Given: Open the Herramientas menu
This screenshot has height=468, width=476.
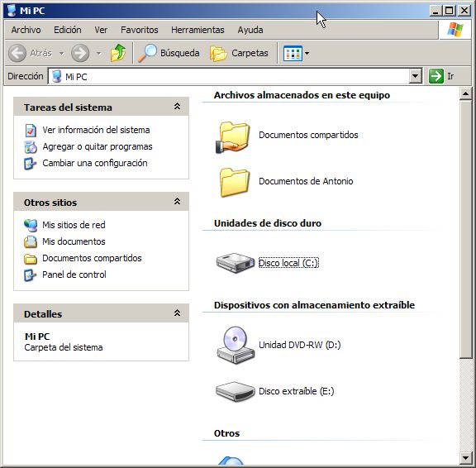Looking at the screenshot, I should coord(198,30).
